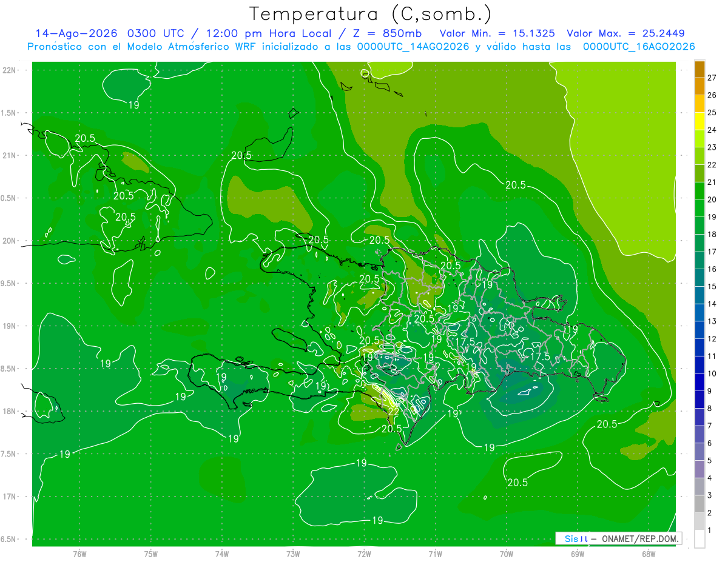Click the '75W' longitude axis label
728x562 pixels.
pyautogui.click(x=151, y=554)
